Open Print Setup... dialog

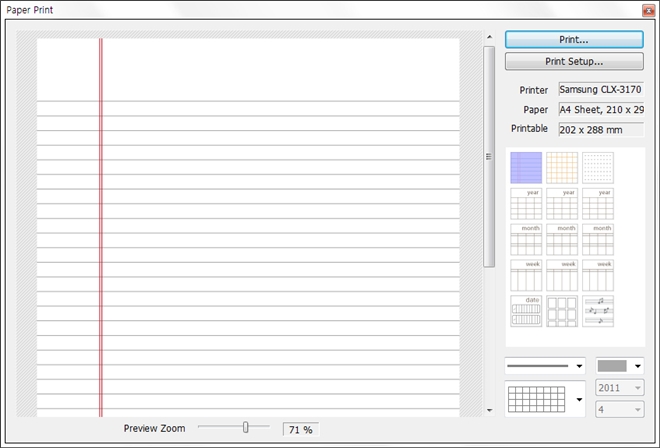574,62
